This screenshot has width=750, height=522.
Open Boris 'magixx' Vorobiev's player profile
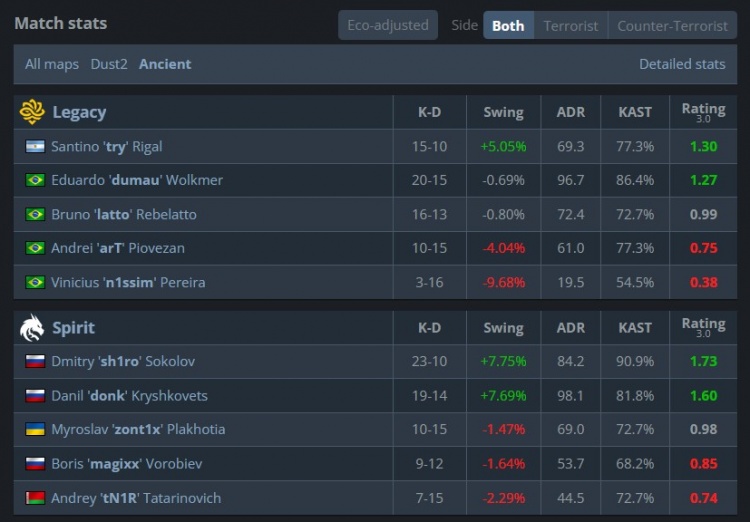coord(127,464)
